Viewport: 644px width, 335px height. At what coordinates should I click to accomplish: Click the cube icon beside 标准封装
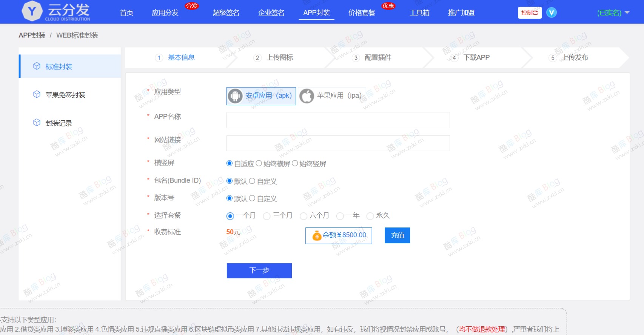(x=37, y=66)
